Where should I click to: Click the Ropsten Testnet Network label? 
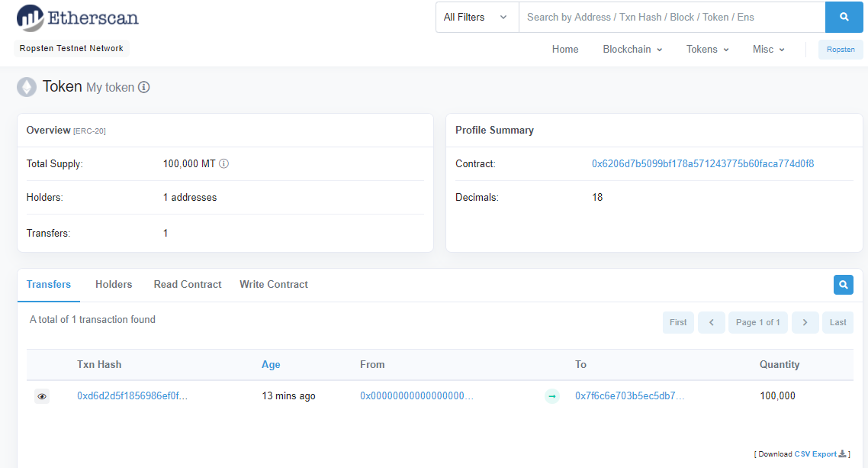tap(72, 48)
